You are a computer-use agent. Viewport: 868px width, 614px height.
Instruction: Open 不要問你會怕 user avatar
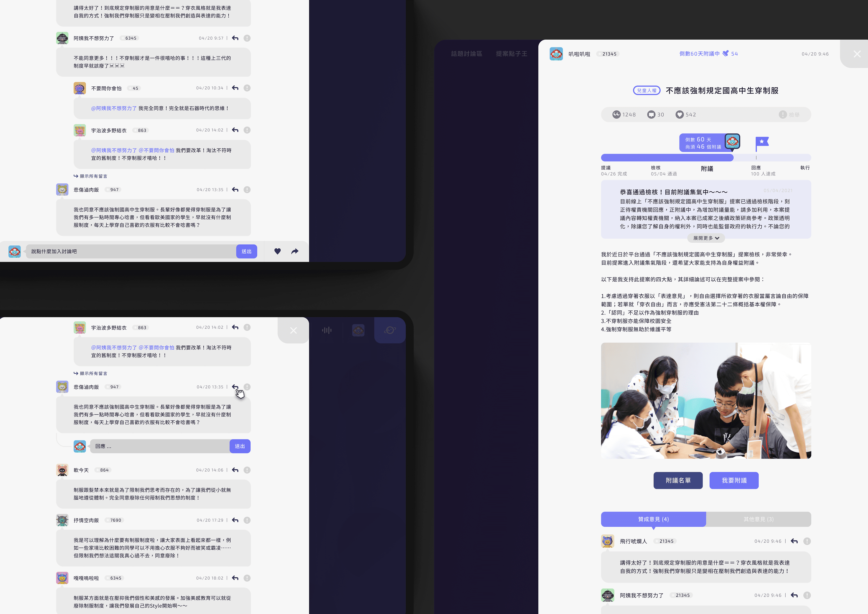pos(80,88)
